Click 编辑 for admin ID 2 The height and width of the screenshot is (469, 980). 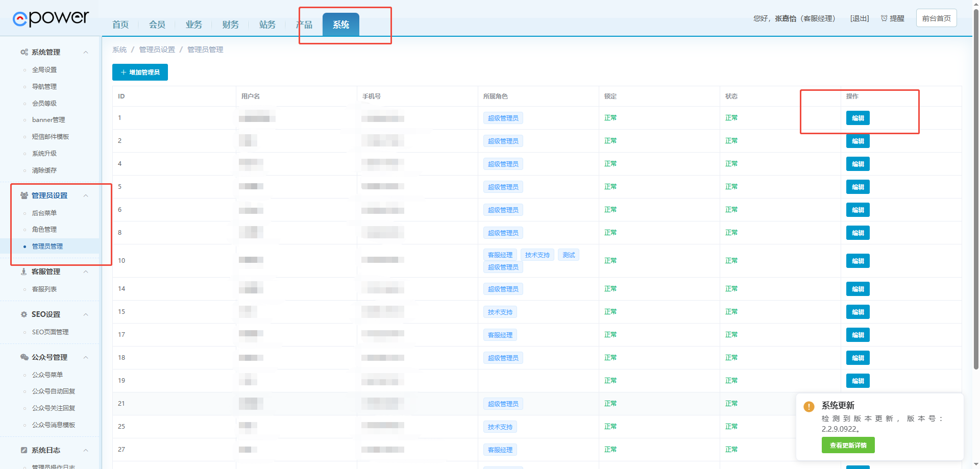pos(857,141)
